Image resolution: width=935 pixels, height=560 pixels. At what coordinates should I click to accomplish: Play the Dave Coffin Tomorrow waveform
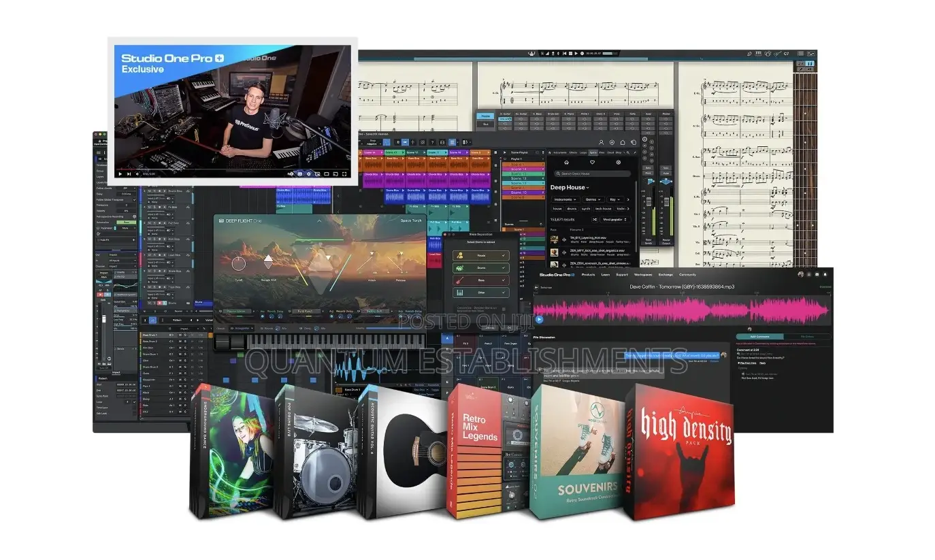[x=539, y=319]
